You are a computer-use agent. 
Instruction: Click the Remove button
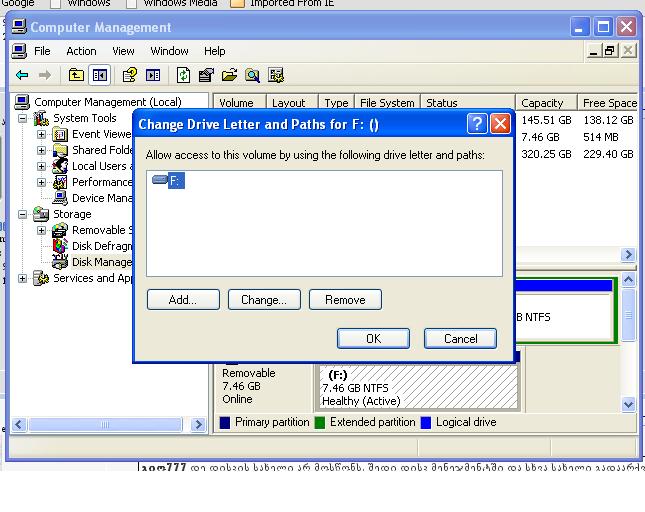(345, 300)
